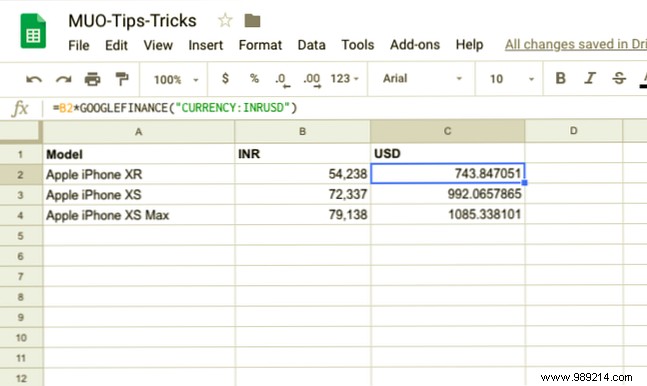Select column A header

coord(139,132)
